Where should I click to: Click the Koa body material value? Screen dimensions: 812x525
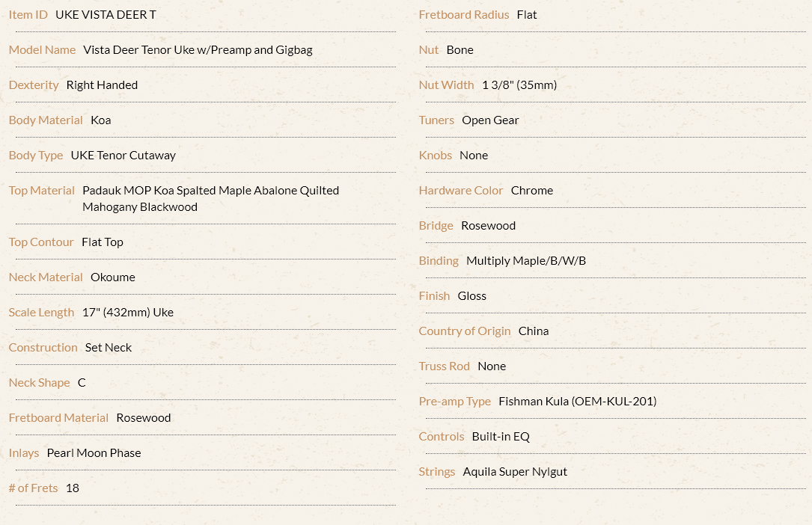[x=101, y=120]
